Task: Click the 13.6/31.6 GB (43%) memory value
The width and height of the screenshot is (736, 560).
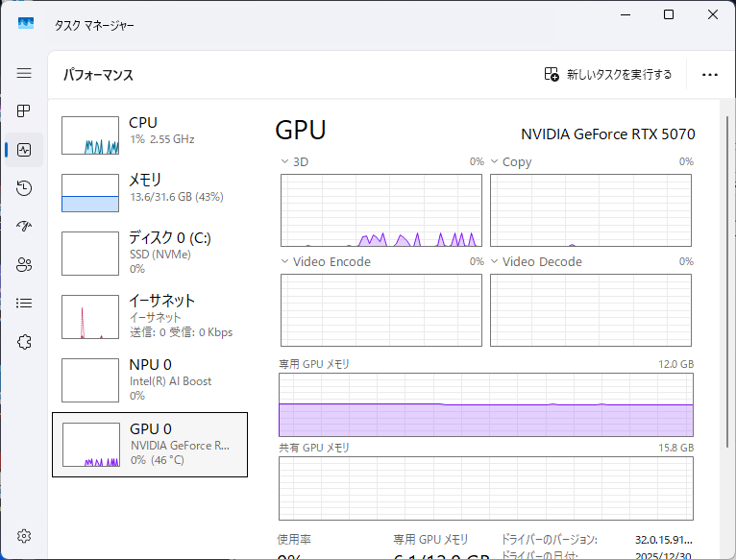Action: (x=177, y=197)
